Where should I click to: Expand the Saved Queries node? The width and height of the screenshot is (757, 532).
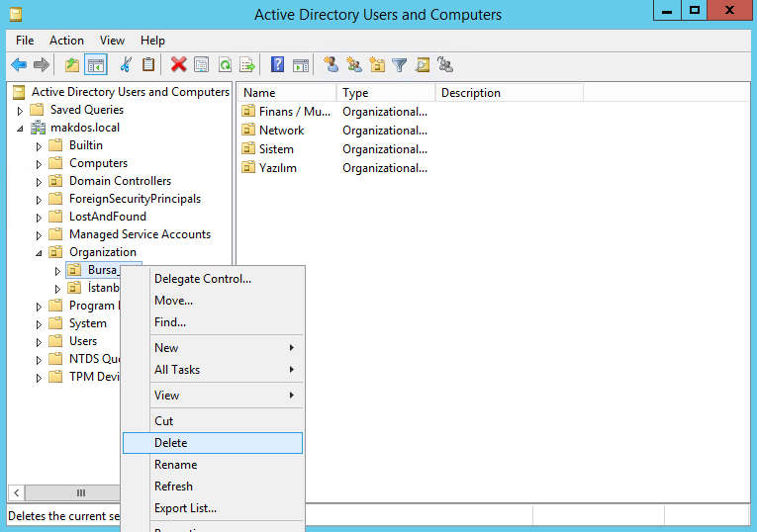(20, 111)
